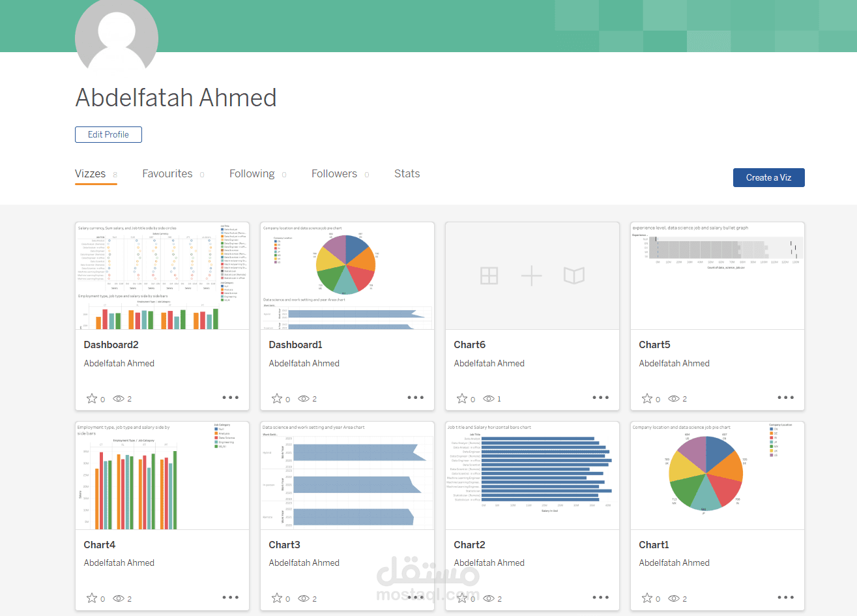This screenshot has height=616, width=857.
Task: Open the Chart6 title link
Action: coord(469,345)
